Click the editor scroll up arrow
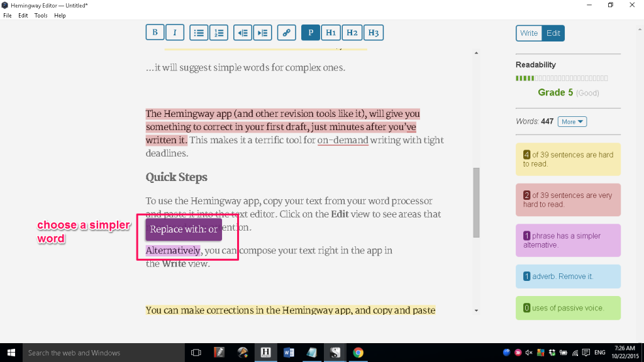Viewport: 644px width, 362px height. coord(476,53)
